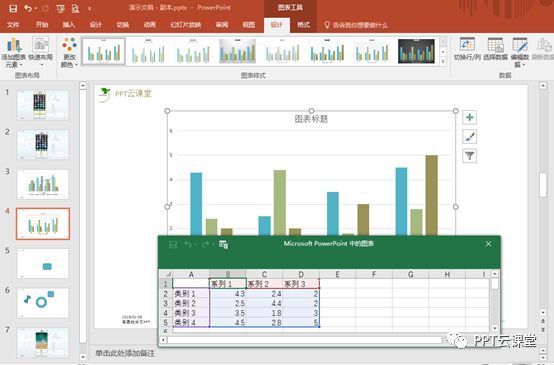554x365 pixels.
Task: Open the 格式 tab under chart tools
Action: [303, 24]
